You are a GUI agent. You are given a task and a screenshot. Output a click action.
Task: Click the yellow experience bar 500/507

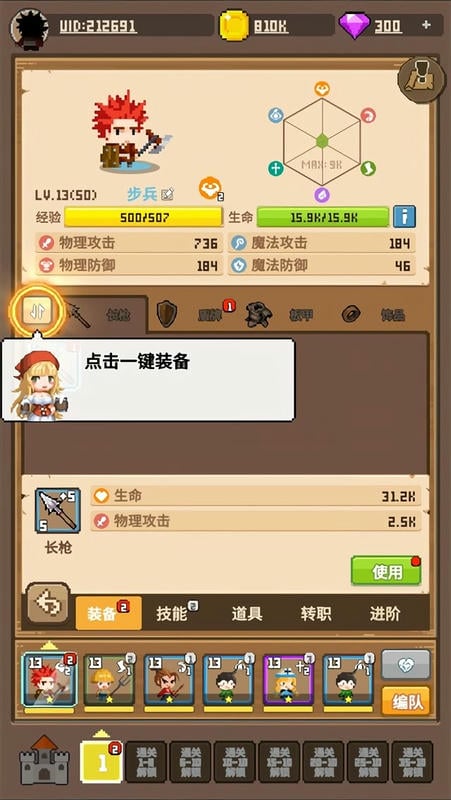point(143,217)
